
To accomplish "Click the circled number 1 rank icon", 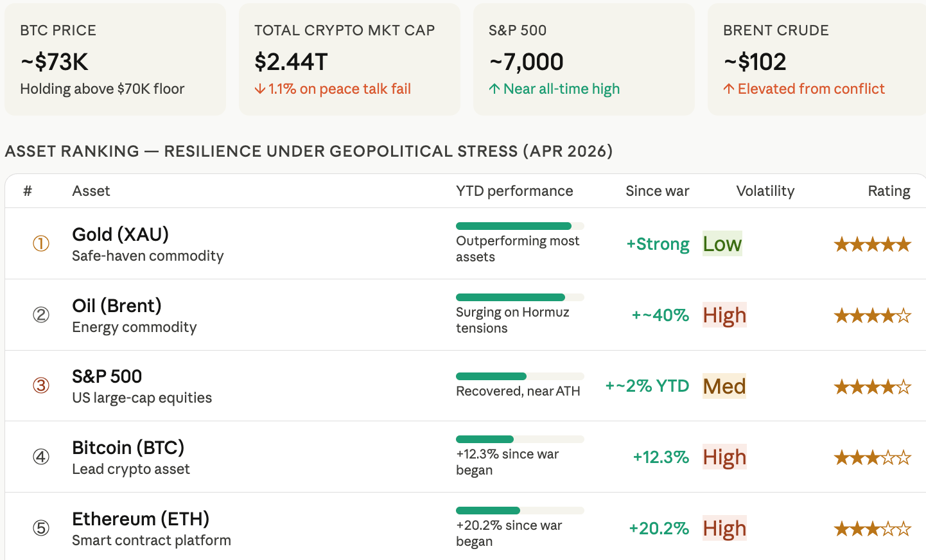I will pos(41,244).
